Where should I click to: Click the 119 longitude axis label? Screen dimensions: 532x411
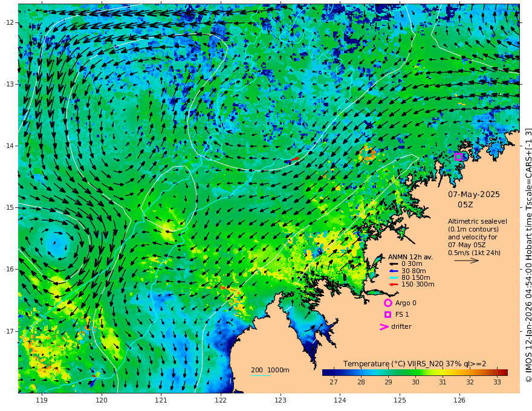[42, 400]
